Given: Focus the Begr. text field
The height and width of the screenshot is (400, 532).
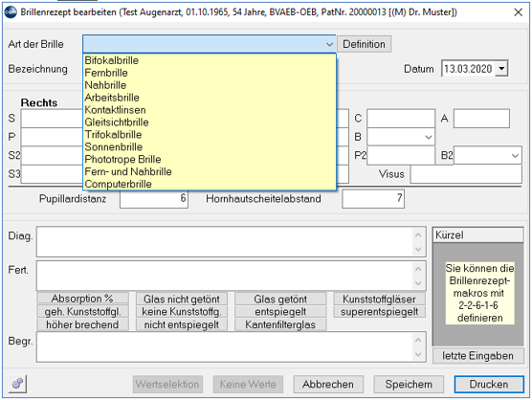Looking at the screenshot, I should coord(231,346).
